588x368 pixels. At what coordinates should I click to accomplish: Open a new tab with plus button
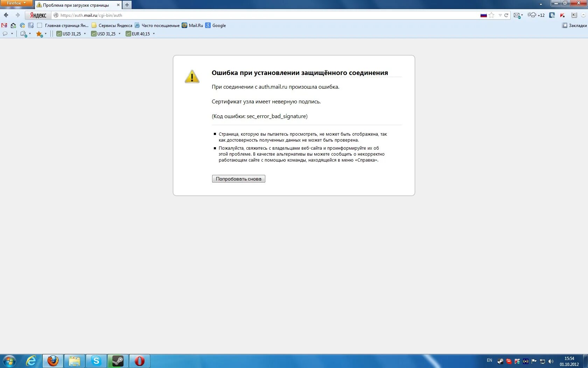pos(127,5)
